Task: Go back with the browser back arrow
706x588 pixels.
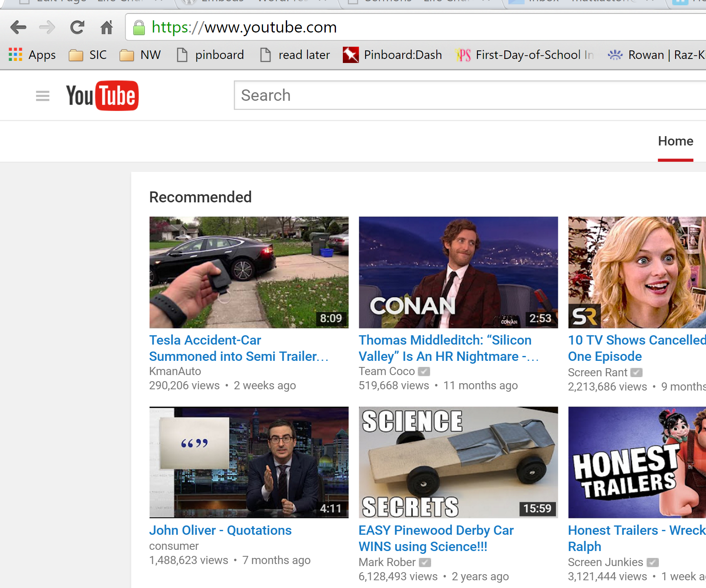Action: (18, 28)
